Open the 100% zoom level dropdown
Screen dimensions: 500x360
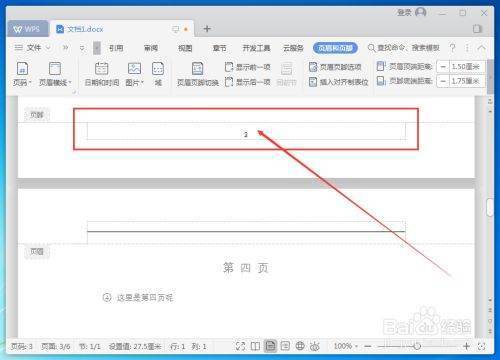click(x=346, y=346)
